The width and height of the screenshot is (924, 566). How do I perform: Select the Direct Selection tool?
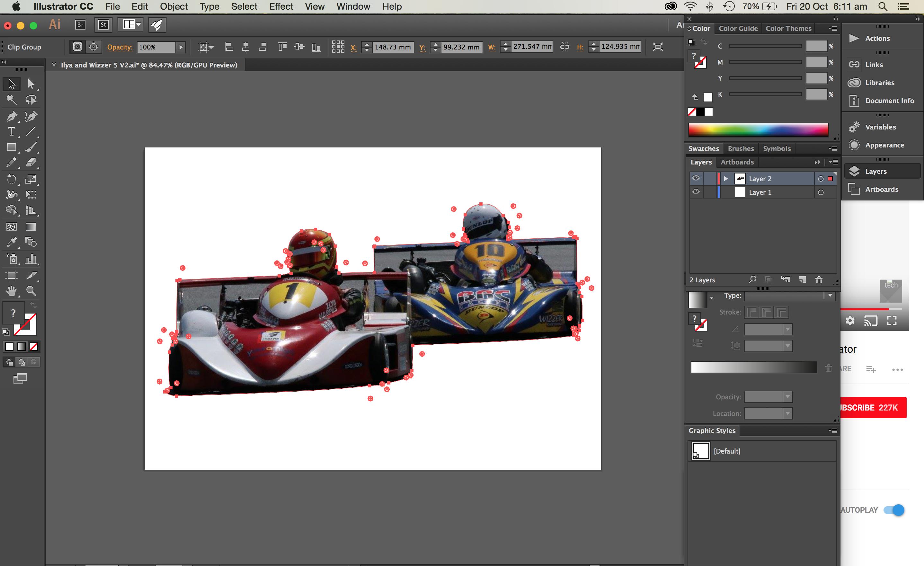pos(31,84)
